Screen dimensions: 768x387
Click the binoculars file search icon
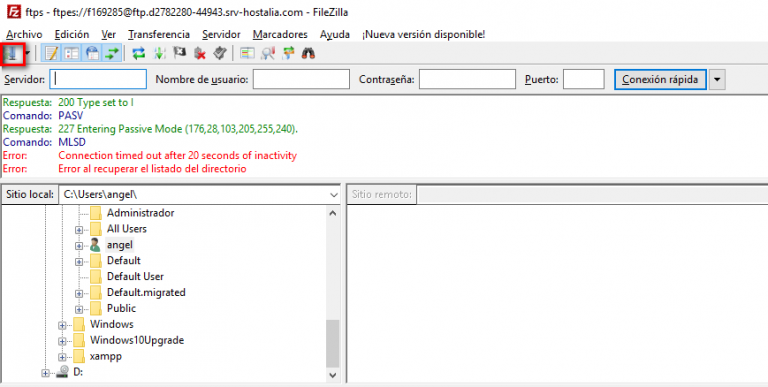[308, 53]
